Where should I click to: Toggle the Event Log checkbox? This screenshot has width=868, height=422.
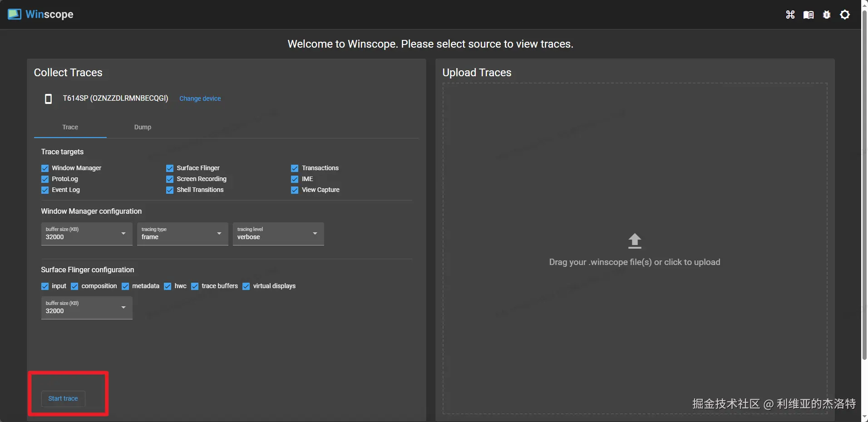(45, 190)
